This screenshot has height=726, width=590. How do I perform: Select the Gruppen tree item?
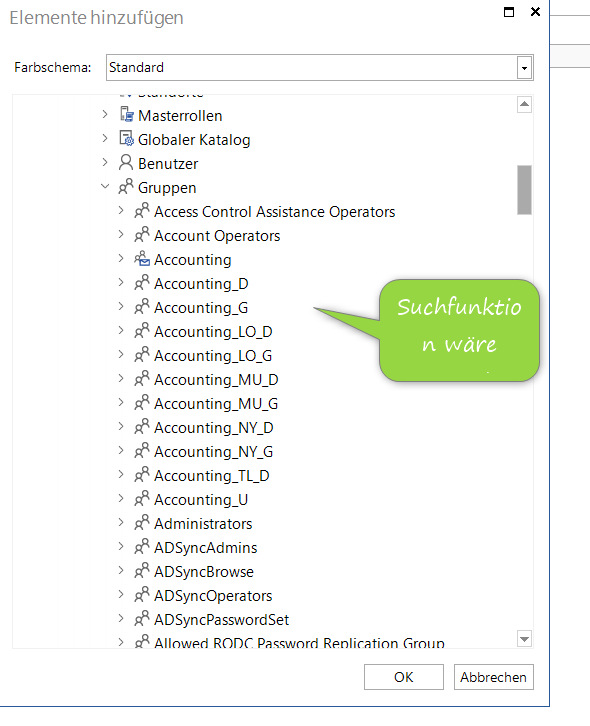[167, 188]
